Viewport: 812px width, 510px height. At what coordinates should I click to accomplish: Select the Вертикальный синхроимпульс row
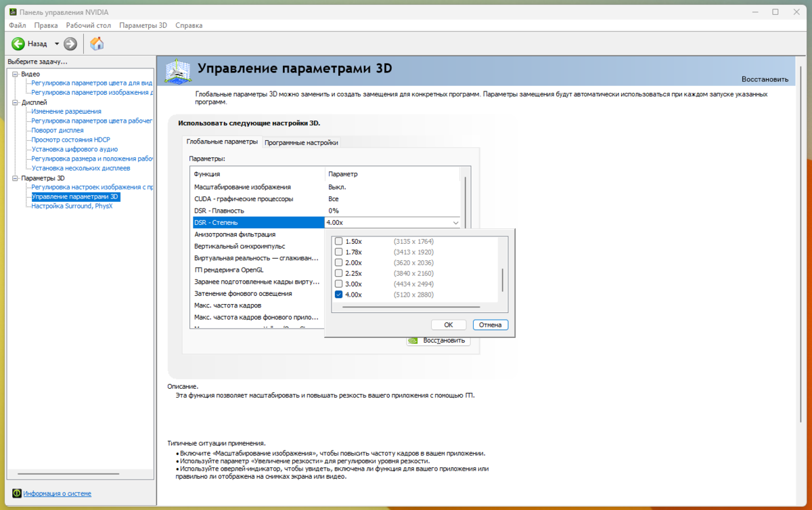[257, 246]
